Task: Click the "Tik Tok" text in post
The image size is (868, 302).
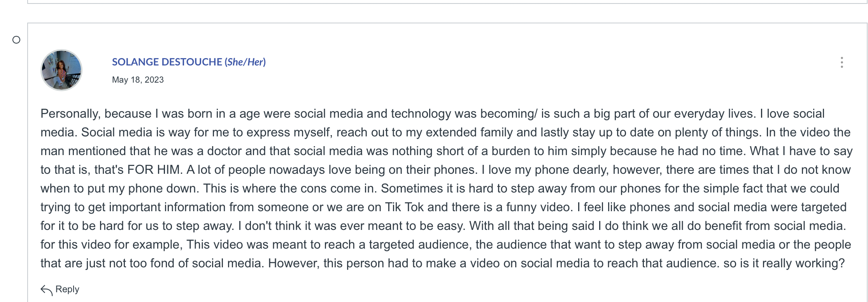Action: [x=404, y=207]
